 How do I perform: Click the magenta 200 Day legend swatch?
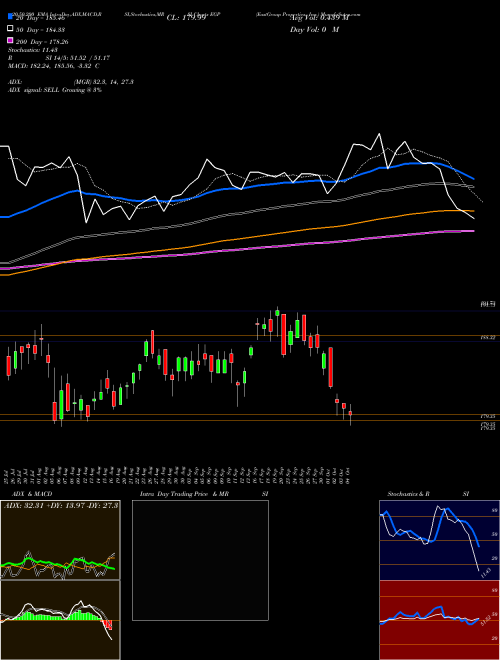point(10,41)
